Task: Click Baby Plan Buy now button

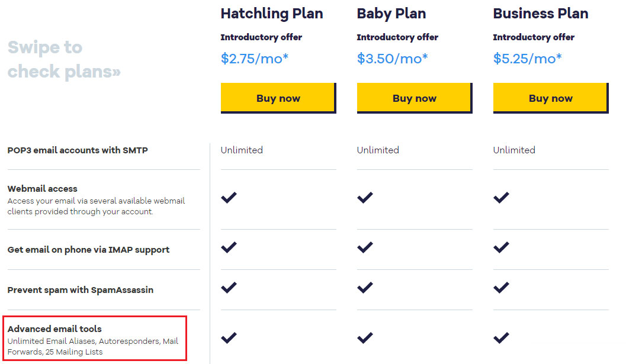Action: click(415, 98)
